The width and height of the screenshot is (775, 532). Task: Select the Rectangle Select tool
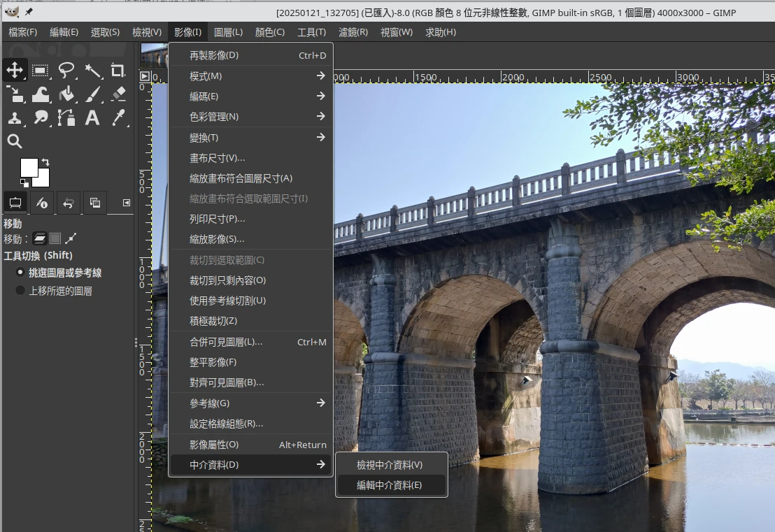[41, 70]
